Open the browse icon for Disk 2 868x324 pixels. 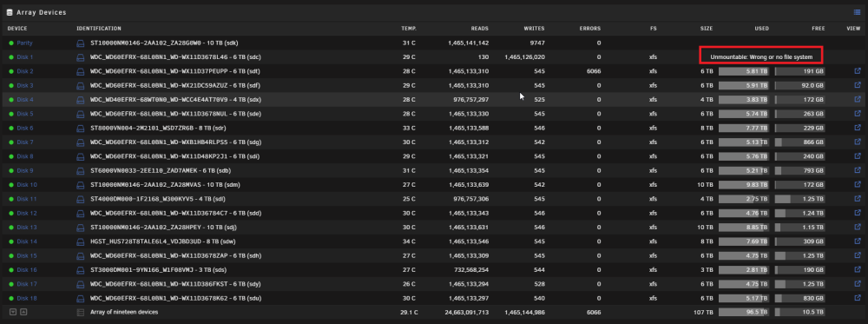tap(858, 71)
